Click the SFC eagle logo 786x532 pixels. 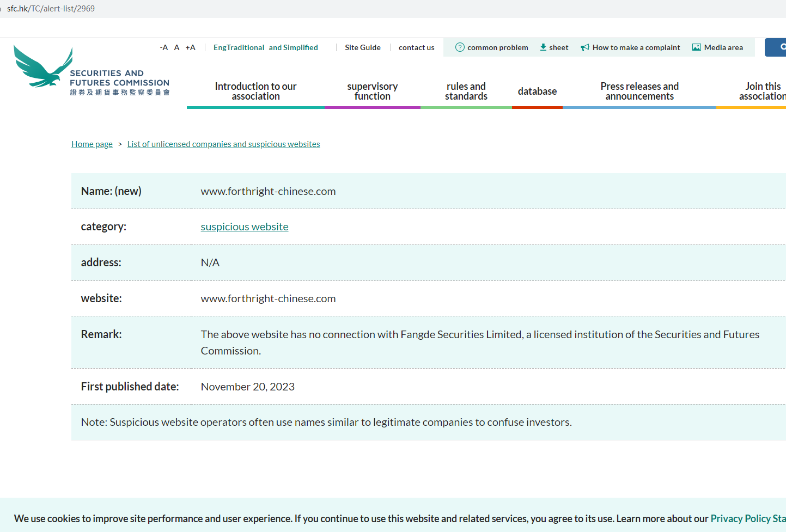tap(44, 68)
